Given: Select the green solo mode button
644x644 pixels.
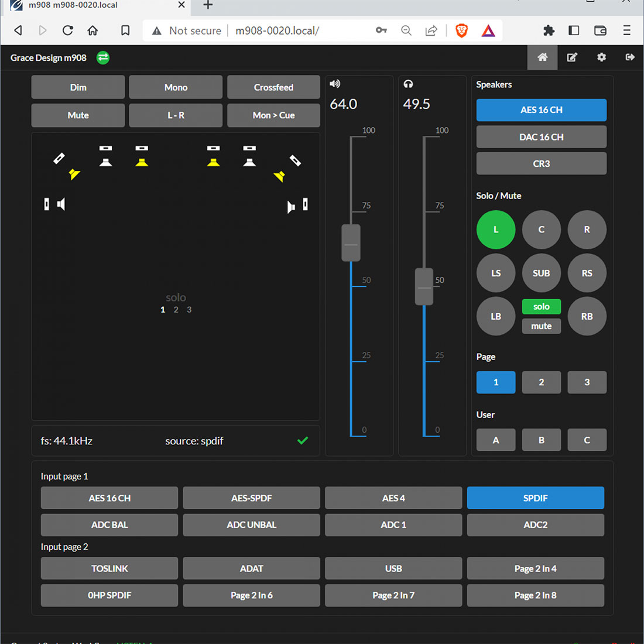Looking at the screenshot, I should [542, 306].
